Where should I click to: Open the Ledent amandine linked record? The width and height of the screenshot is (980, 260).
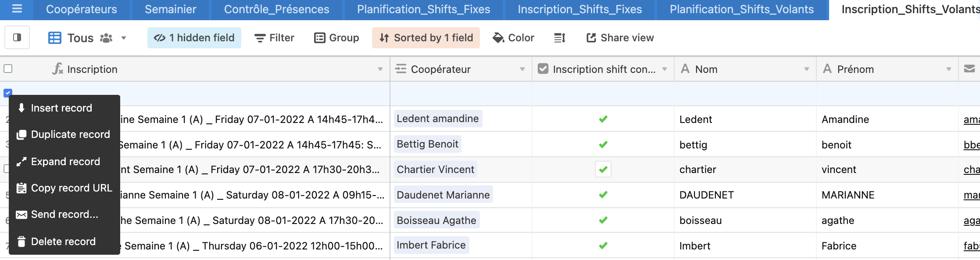438,119
